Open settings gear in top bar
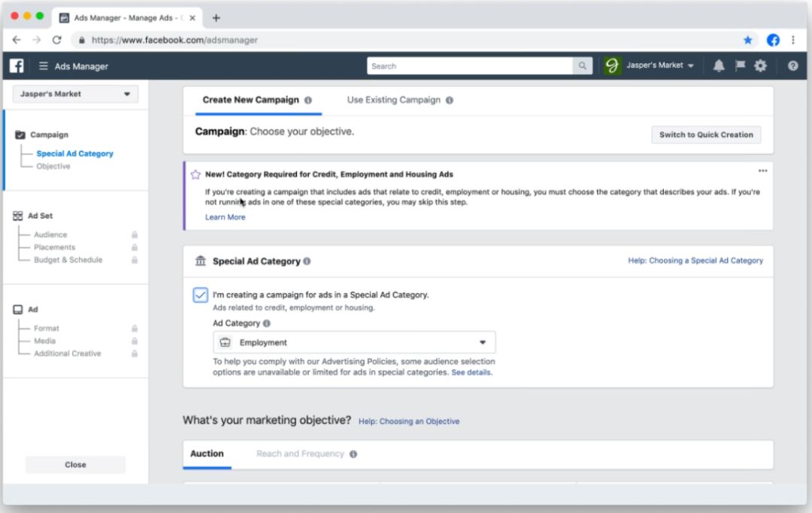The width and height of the screenshot is (812, 513). pyautogui.click(x=760, y=66)
